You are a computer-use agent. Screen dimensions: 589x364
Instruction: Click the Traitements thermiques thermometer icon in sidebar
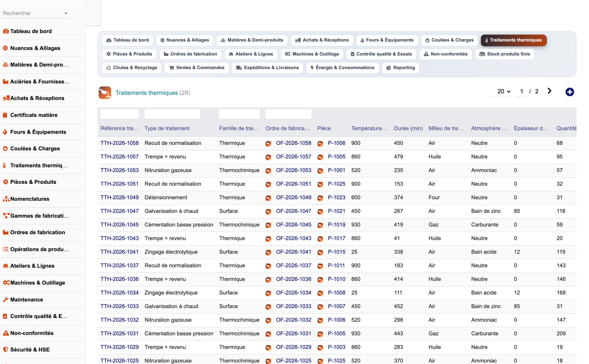click(x=5, y=165)
